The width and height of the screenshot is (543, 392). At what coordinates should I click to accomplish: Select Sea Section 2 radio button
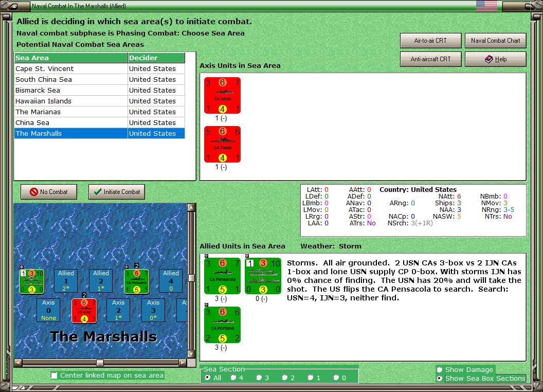tap(285, 378)
